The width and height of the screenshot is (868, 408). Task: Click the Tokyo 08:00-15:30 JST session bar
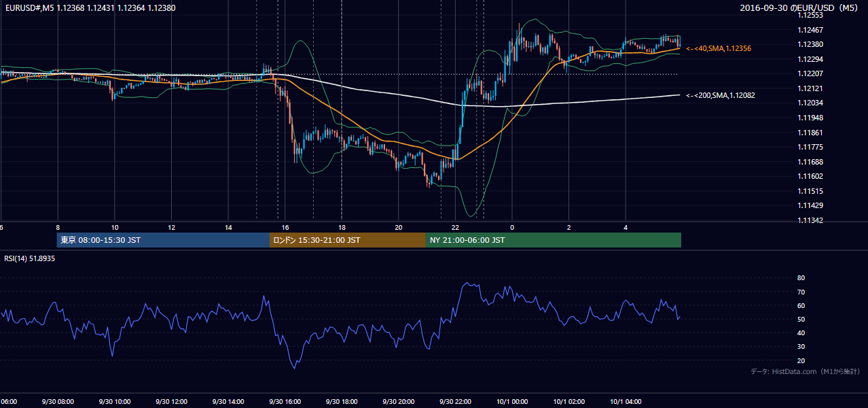pyautogui.click(x=163, y=240)
